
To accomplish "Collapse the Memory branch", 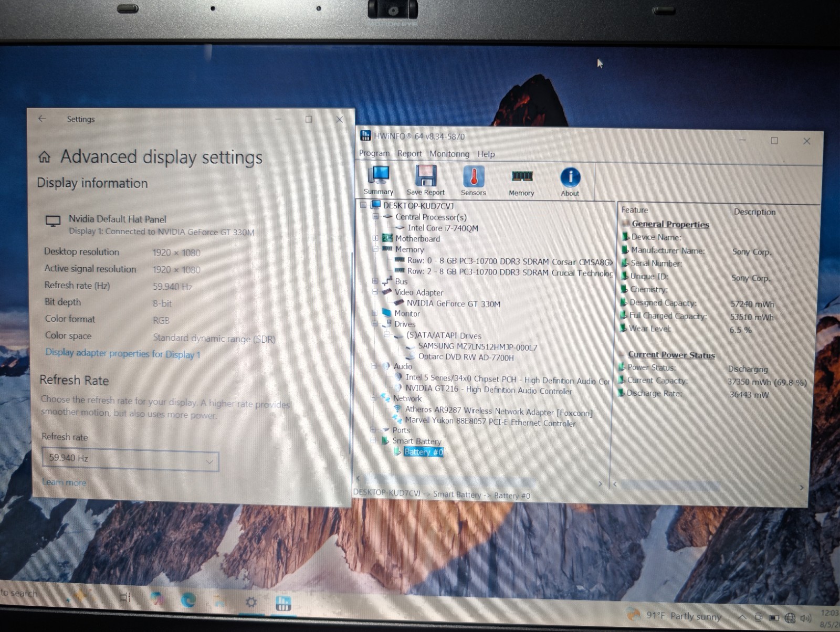I will 376,249.
